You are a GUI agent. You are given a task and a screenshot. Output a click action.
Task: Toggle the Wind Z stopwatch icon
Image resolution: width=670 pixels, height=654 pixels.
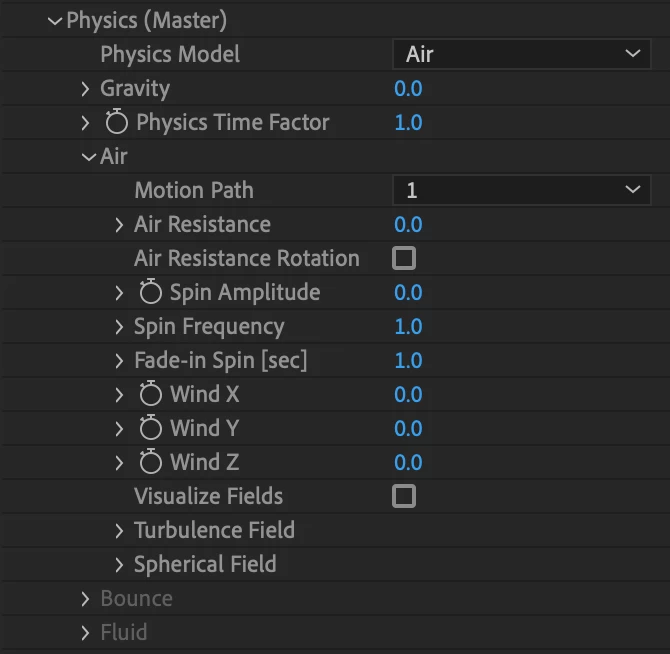tap(151, 463)
